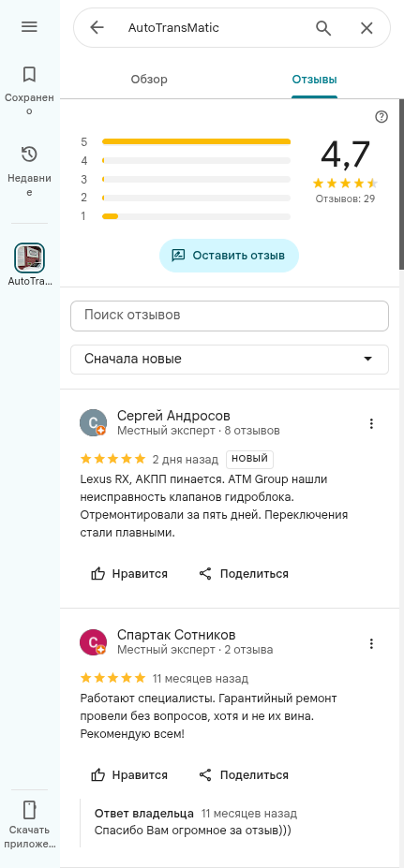Click the НОВЫЙ badge on Сергей's review

250,459
